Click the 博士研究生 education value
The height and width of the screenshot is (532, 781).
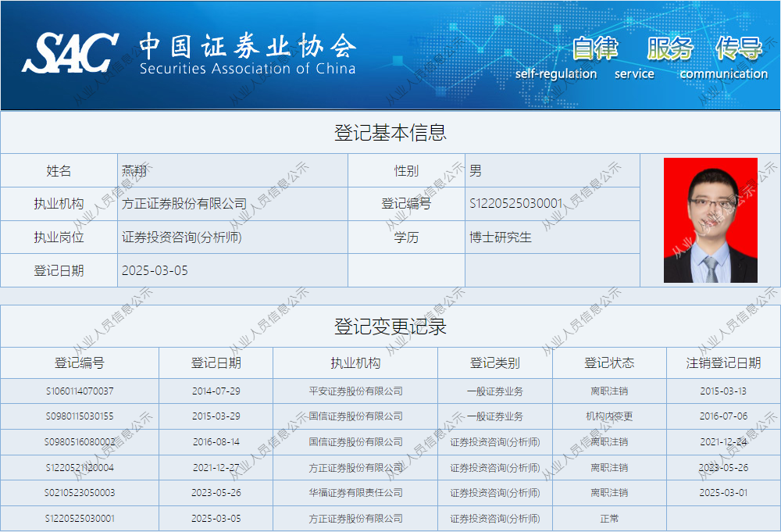point(501,237)
